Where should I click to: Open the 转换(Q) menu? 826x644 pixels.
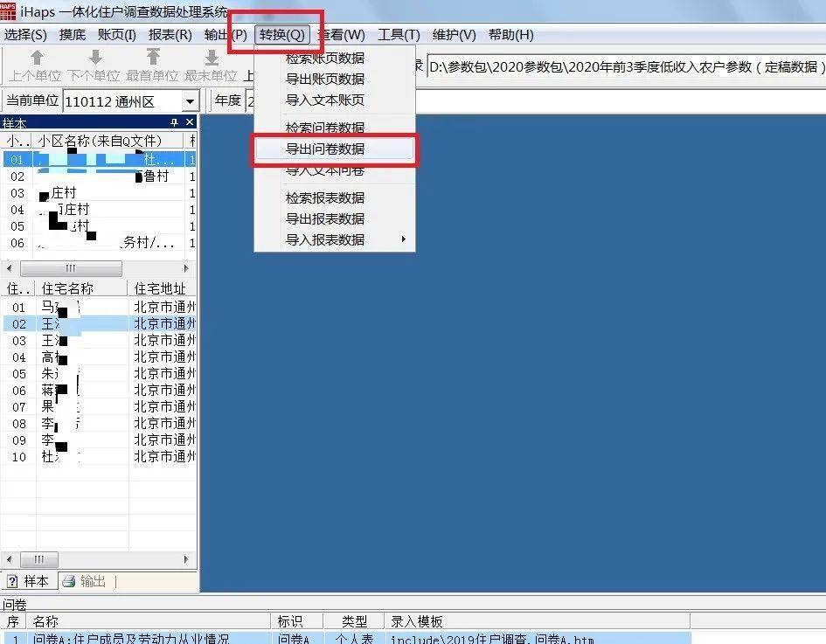(281, 35)
